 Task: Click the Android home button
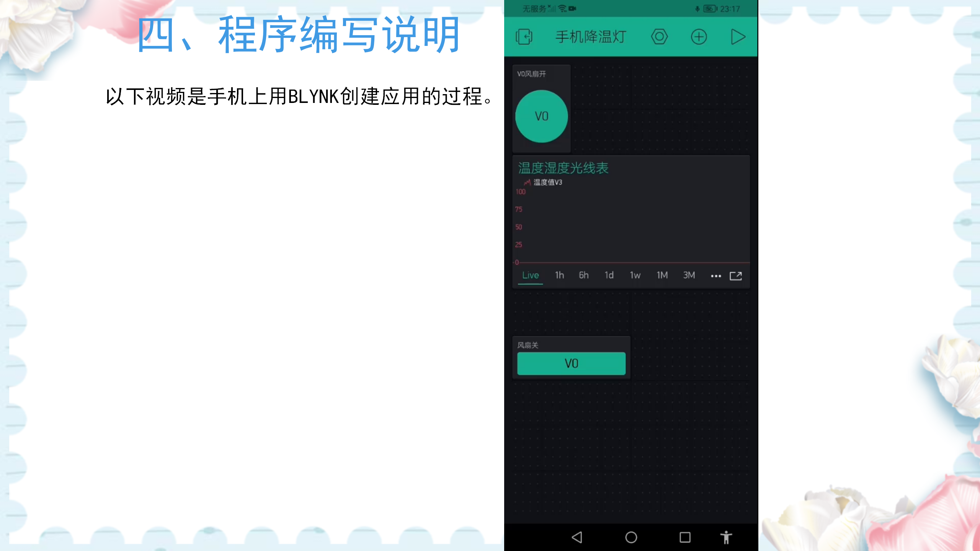pos(630,537)
